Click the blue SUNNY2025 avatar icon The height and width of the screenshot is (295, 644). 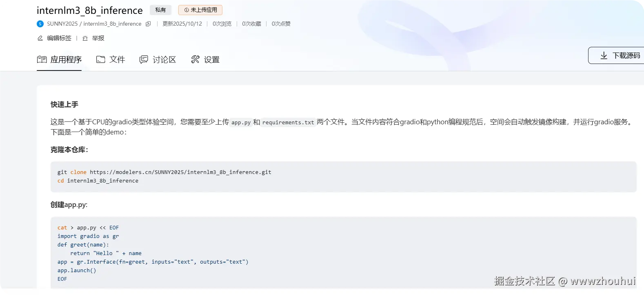click(x=40, y=24)
